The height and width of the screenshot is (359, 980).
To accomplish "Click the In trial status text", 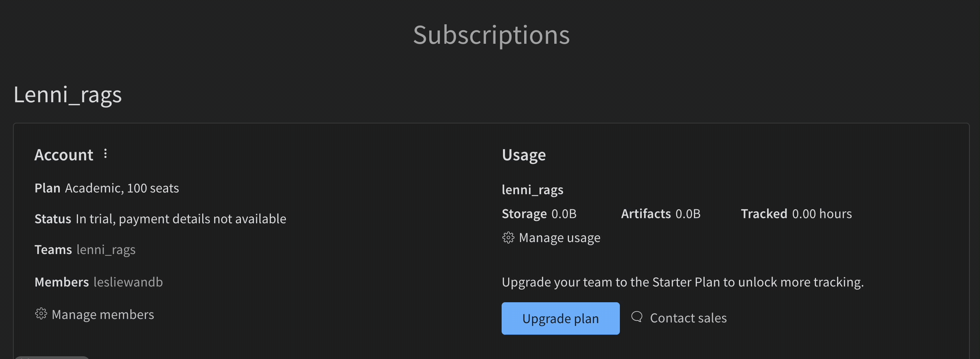I will pyautogui.click(x=181, y=219).
